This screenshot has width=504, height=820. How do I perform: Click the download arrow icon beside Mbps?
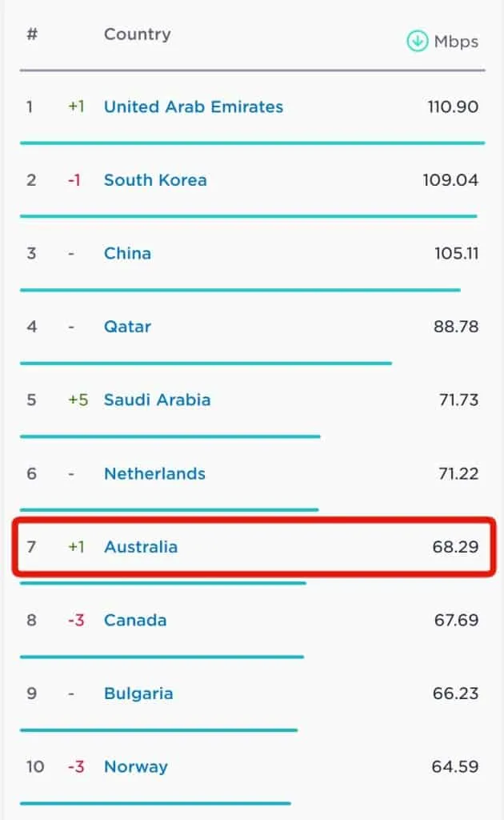pos(417,42)
